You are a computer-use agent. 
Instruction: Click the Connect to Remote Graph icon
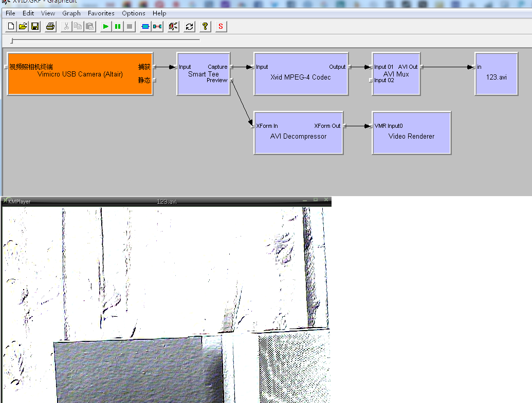(x=173, y=26)
